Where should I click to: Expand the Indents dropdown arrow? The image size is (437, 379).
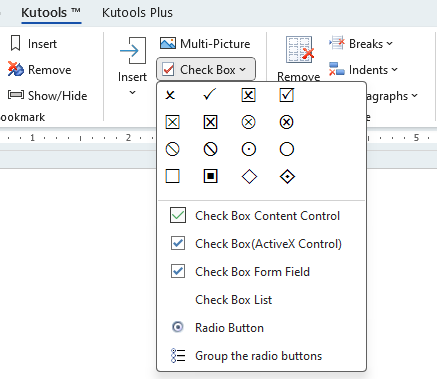[395, 69]
